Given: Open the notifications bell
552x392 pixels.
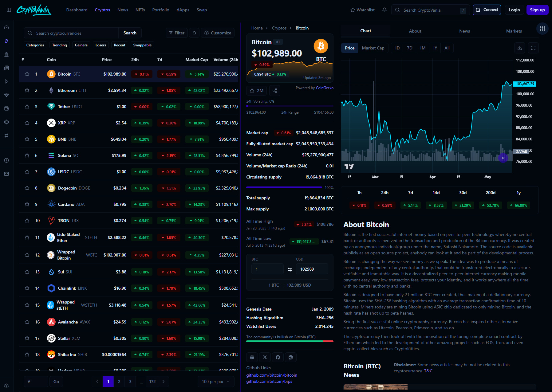Looking at the screenshot, I should coord(384,10).
